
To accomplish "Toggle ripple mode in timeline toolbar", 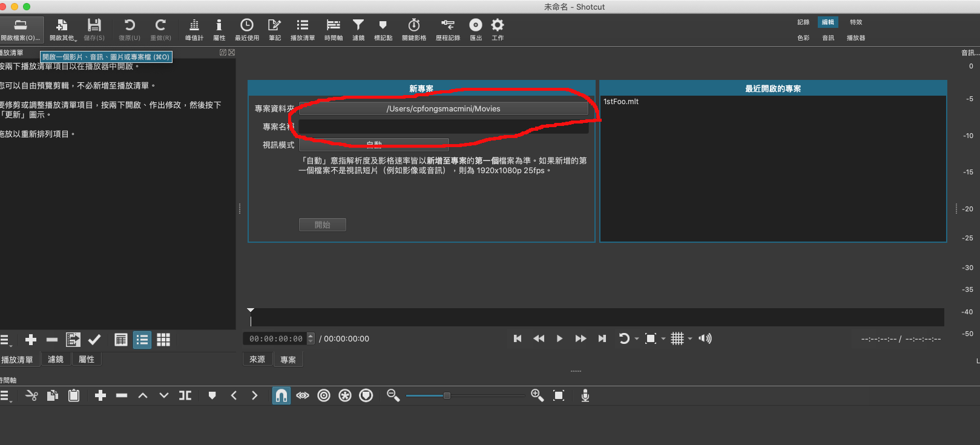I will 324,396.
